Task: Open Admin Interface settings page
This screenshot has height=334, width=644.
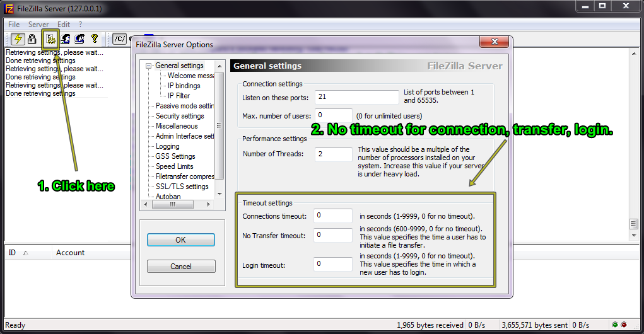Action: point(184,136)
